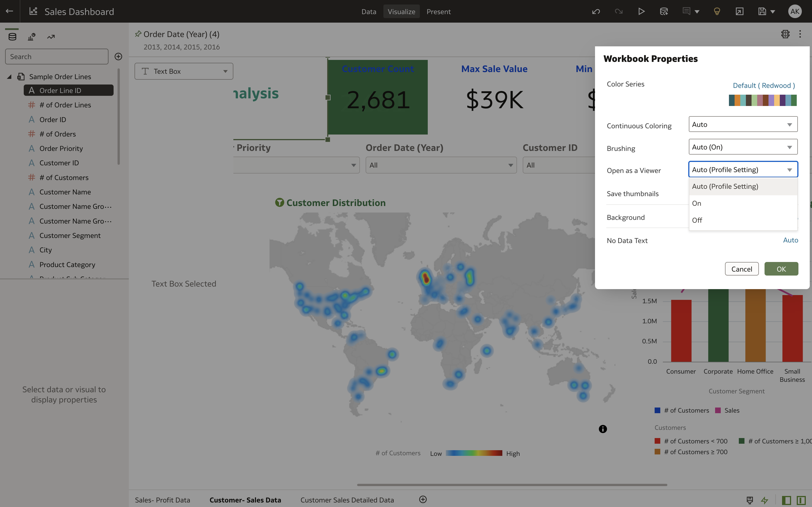Click the Preview play icon
The height and width of the screenshot is (507, 812).
(x=641, y=11)
